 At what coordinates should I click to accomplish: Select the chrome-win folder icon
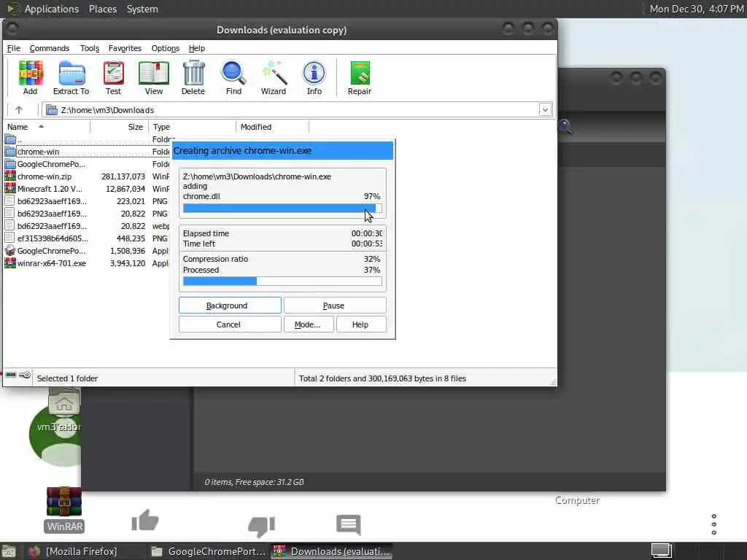[x=10, y=152]
